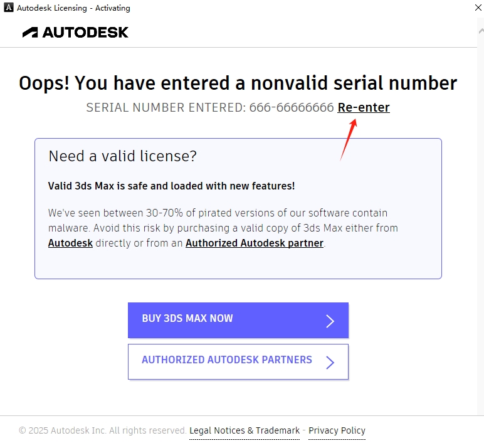Screen dimensions: 484x448
Task: Click the Autodesk logo in the header
Action: (75, 33)
